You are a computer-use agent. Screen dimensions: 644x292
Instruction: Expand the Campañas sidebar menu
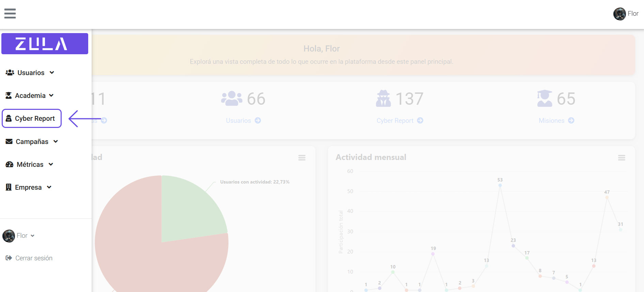[32, 142]
